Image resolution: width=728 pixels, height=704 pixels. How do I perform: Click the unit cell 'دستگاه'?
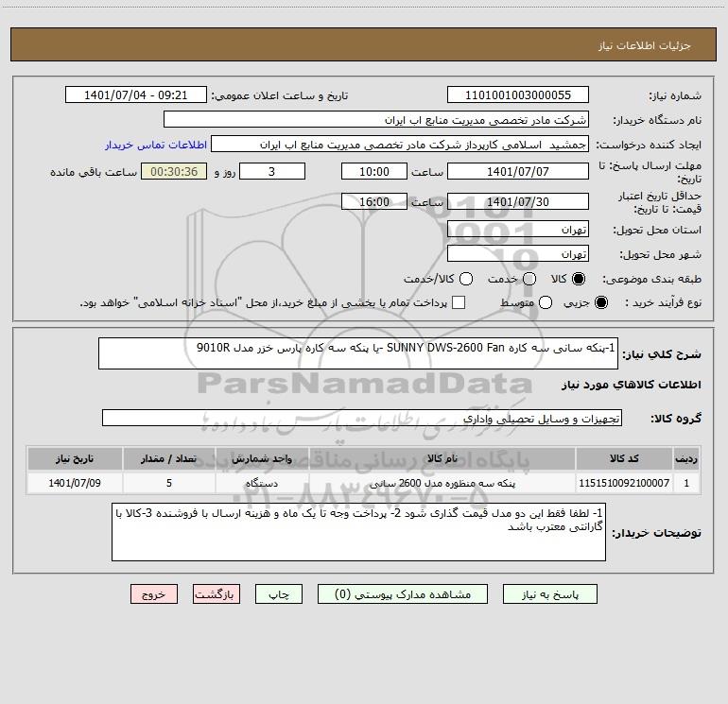262,483
